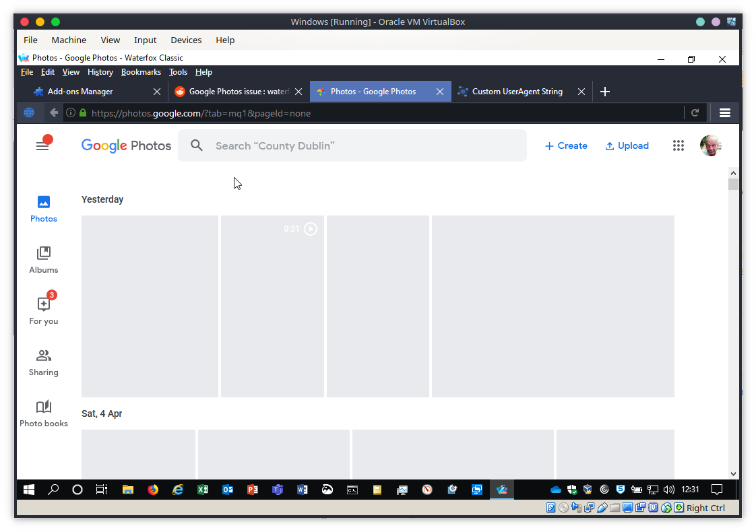Launch Word from the taskbar
Screen dimensions: 756x532
point(303,490)
